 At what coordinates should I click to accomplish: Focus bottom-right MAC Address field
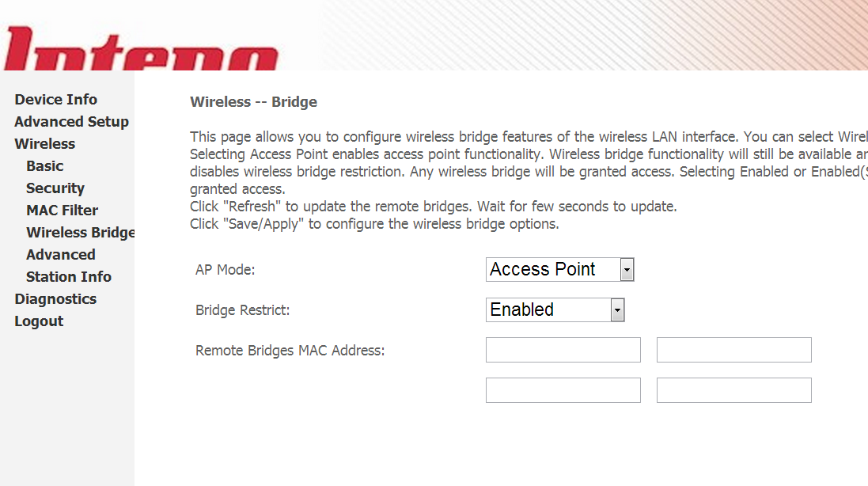734,390
